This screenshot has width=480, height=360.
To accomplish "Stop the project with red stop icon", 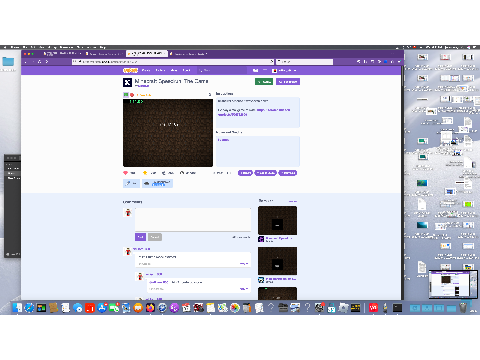I will point(132,95).
